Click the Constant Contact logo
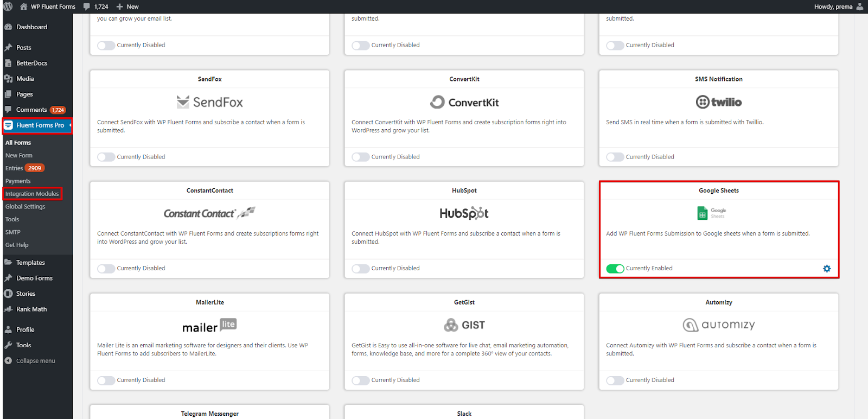This screenshot has width=868, height=419. 209,213
